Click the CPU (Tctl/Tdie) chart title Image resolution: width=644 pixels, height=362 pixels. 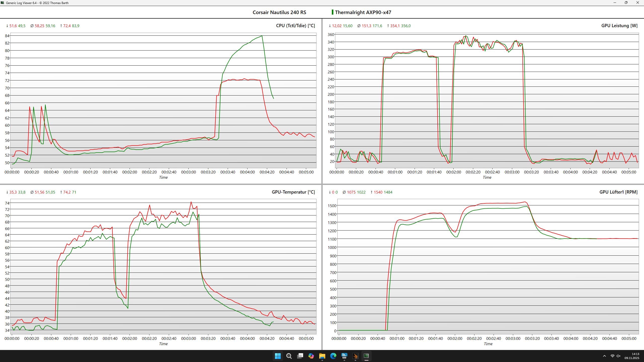[x=295, y=26]
